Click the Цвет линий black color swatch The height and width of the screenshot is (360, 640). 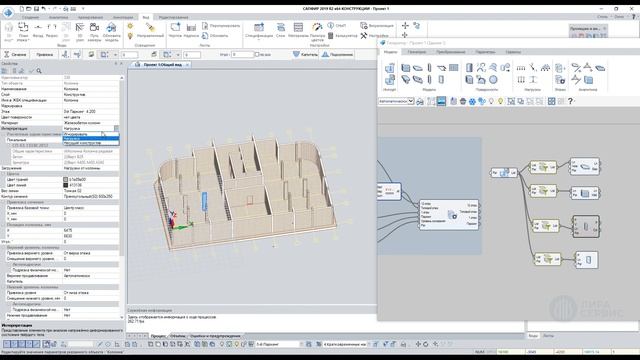pyautogui.click(x=66, y=185)
